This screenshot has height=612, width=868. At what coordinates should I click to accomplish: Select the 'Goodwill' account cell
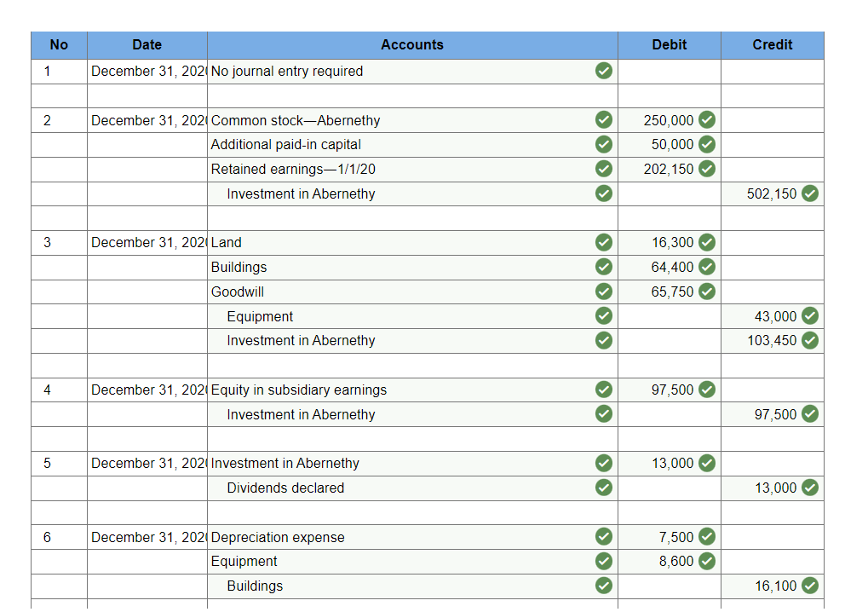pyautogui.click(x=412, y=292)
